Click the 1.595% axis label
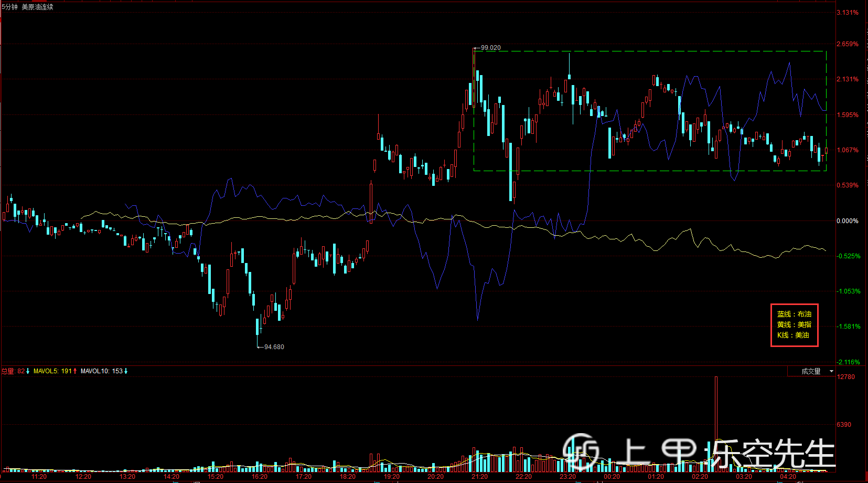Image resolution: width=868 pixels, height=483 pixels. (848, 115)
